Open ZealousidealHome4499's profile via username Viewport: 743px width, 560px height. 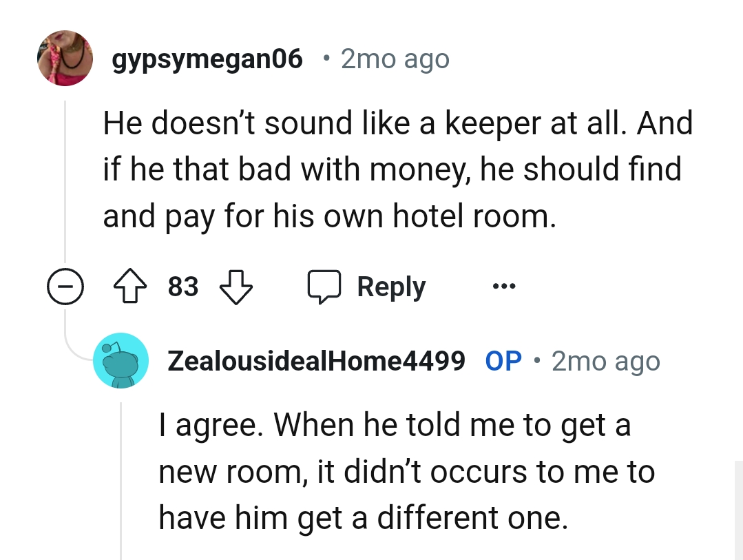click(317, 360)
